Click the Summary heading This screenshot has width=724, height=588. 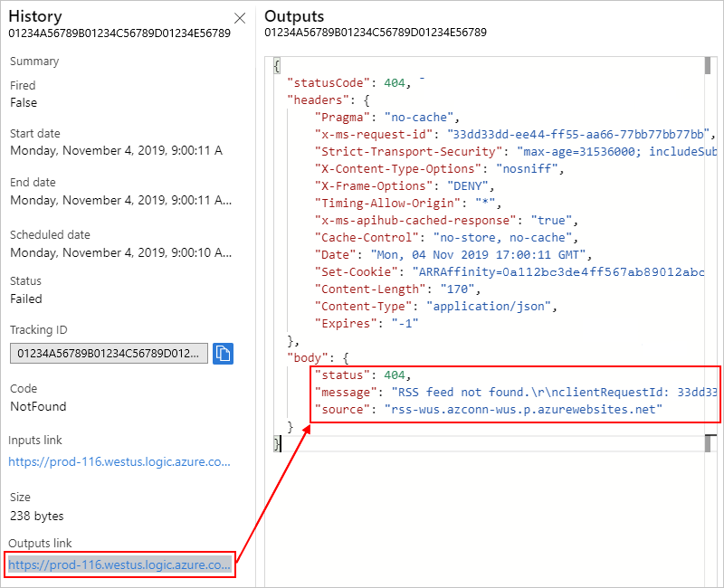click(34, 62)
